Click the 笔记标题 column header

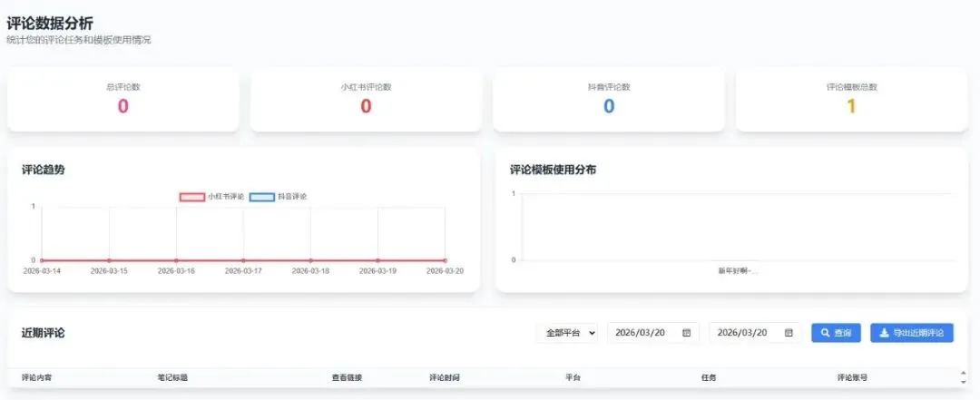tap(172, 377)
